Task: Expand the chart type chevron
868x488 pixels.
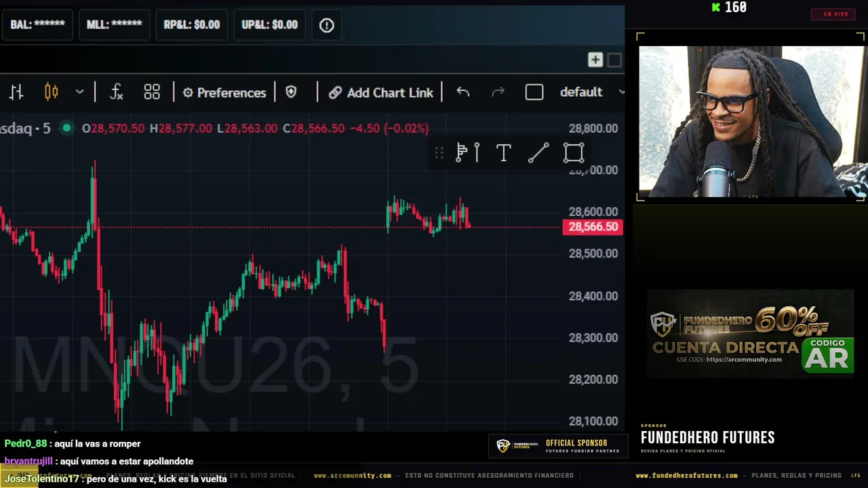Action: tap(79, 92)
